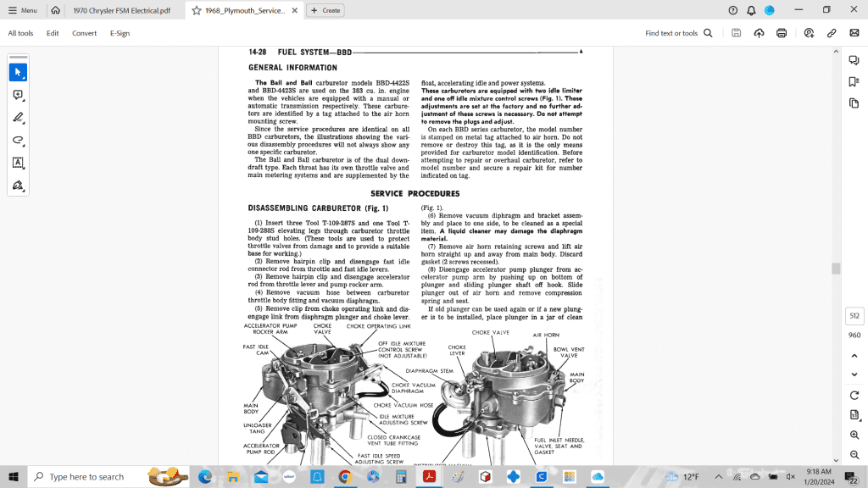The width and height of the screenshot is (868, 488).
Task: Open the page thumbnails panel
Action: (x=854, y=103)
